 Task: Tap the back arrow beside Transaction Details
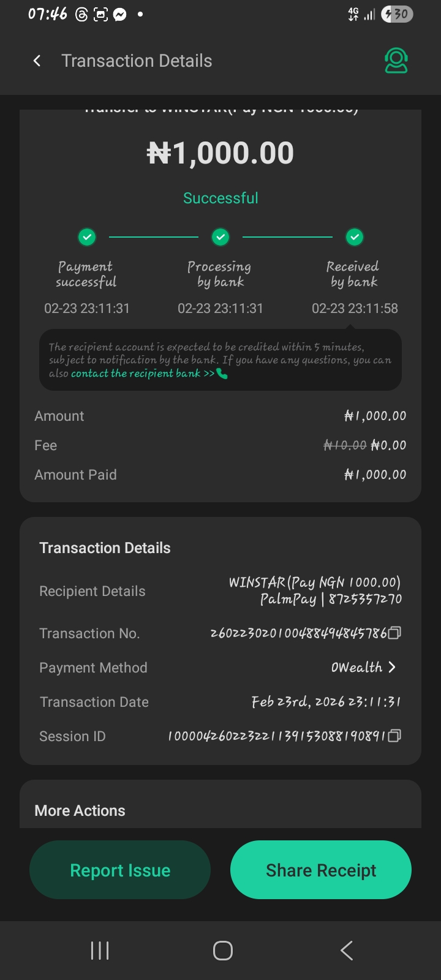pos(37,61)
